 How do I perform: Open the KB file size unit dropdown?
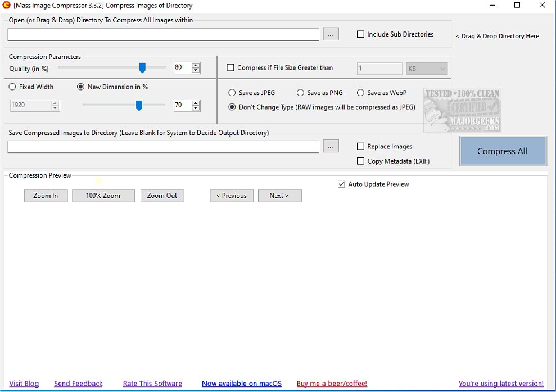(x=442, y=67)
